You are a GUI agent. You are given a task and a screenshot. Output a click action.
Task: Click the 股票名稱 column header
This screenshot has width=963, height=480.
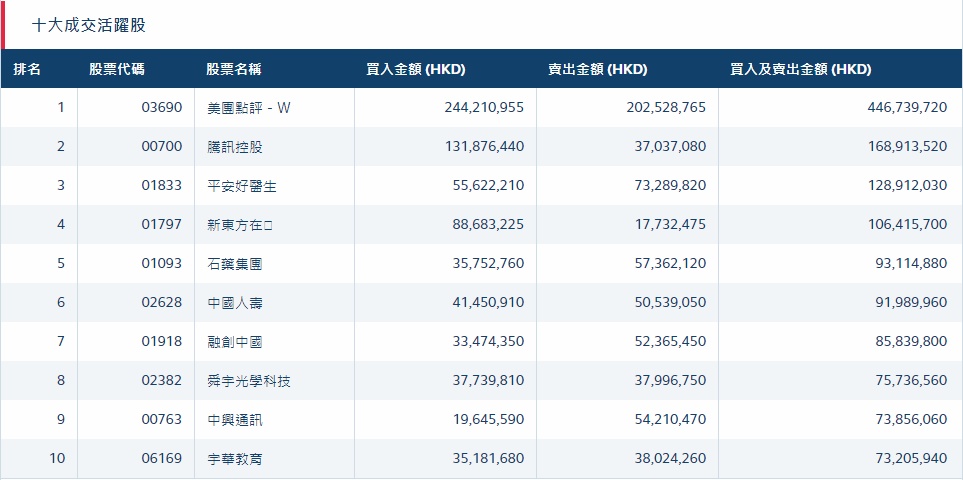pyautogui.click(x=234, y=70)
